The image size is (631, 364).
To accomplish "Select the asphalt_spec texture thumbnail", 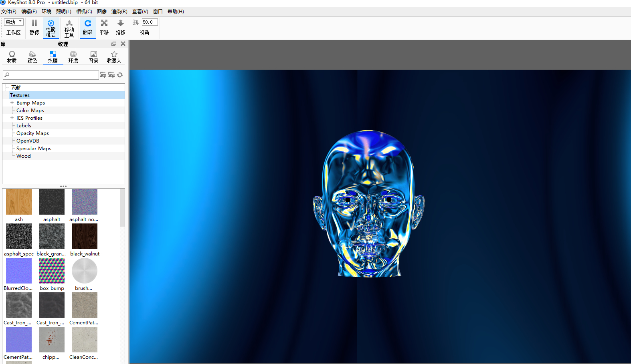I will coord(19,236).
